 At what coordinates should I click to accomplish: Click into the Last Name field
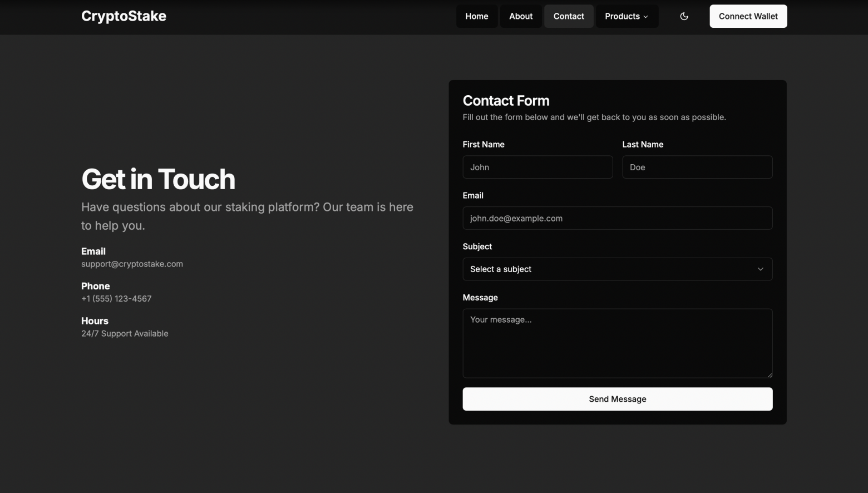click(x=697, y=167)
